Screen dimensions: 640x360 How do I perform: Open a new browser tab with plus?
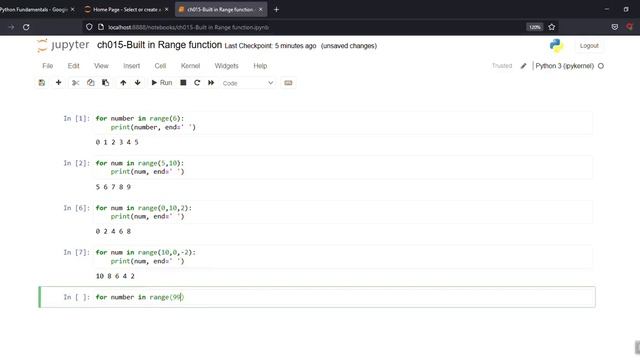coord(276,9)
